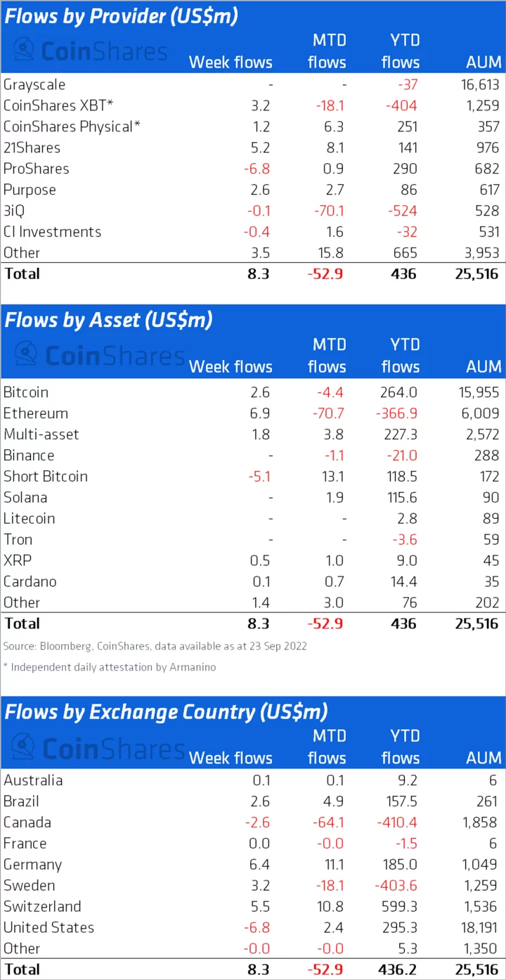Select the ProShares row label

(35, 169)
